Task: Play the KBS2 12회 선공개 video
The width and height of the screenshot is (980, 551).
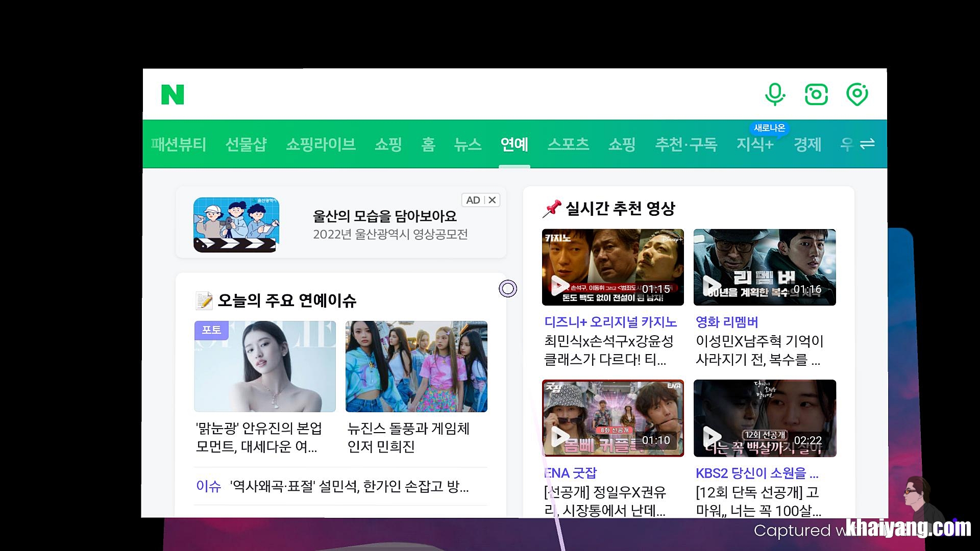Action: click(x=764, y=418)
